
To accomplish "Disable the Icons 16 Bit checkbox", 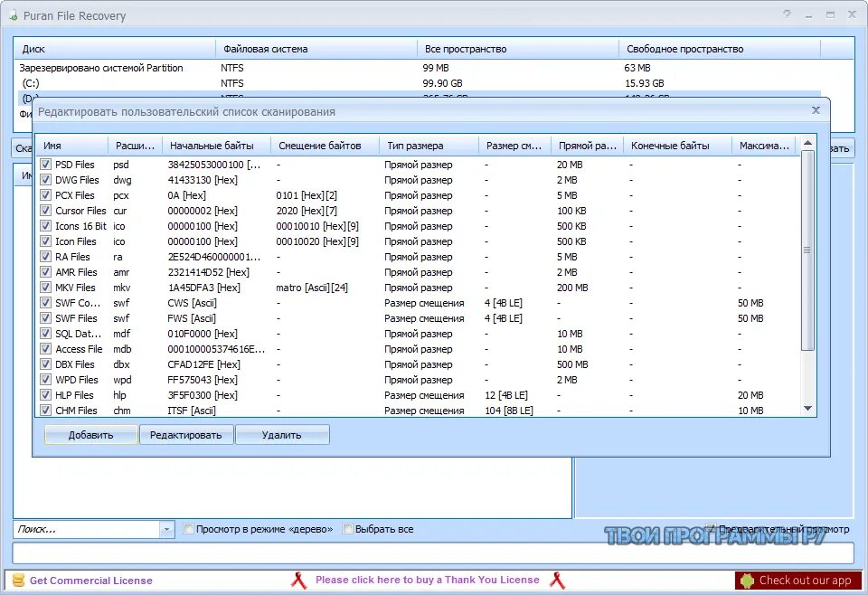I will pyautogui.click(x=45, y=226).
